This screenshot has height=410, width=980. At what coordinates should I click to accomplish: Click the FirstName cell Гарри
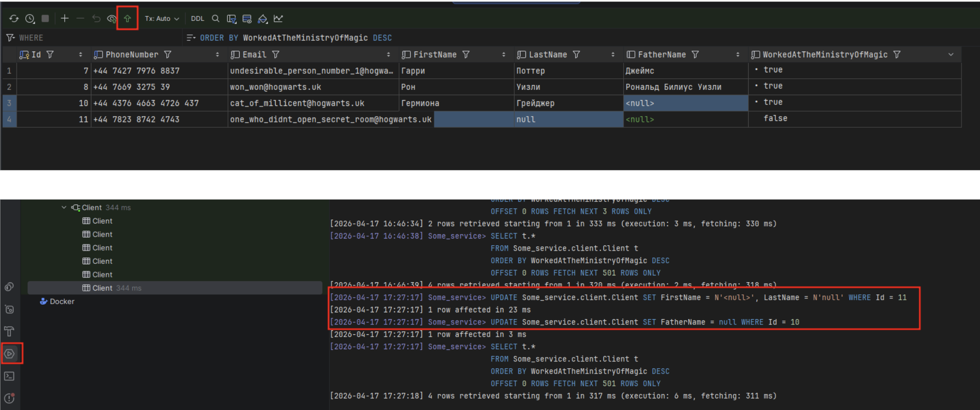pyautogui.click(x=456, y=71)
